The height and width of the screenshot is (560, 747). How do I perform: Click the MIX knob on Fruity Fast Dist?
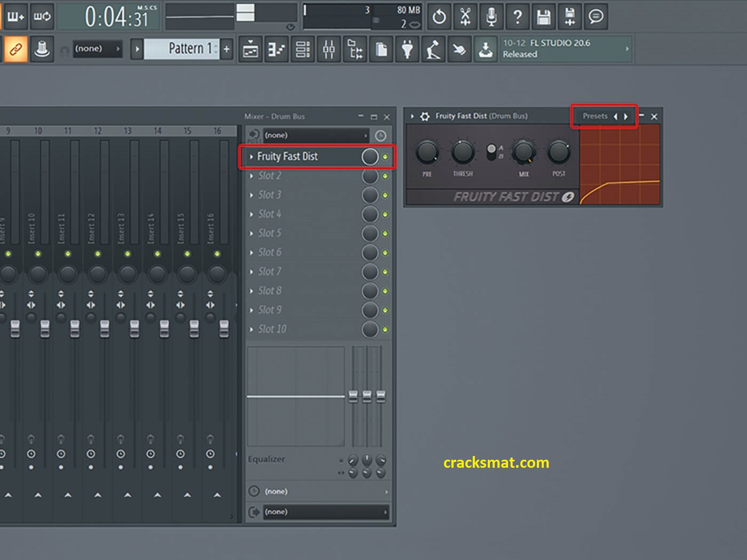click(x=524, y=153)
